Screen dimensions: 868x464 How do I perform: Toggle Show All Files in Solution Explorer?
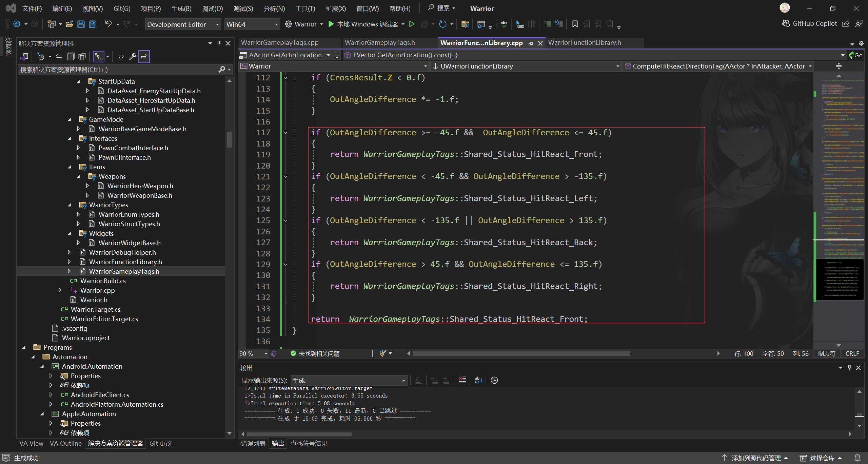point(82,56)
